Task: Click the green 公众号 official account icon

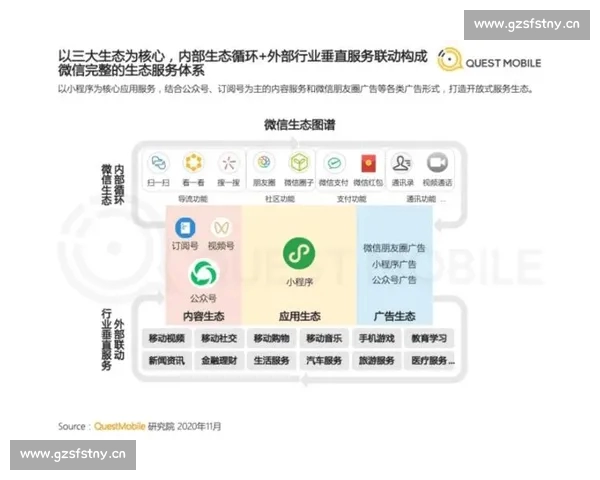Action: click(203, 273)
